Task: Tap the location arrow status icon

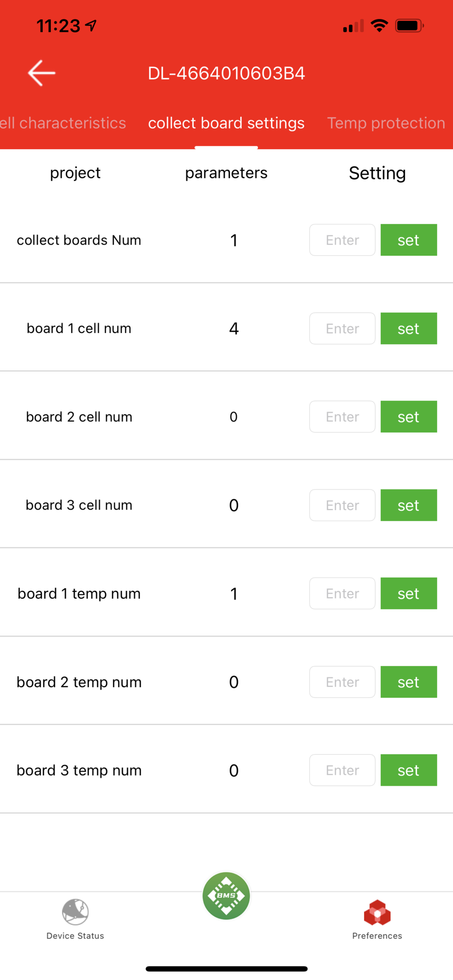Action: (91, 26)
